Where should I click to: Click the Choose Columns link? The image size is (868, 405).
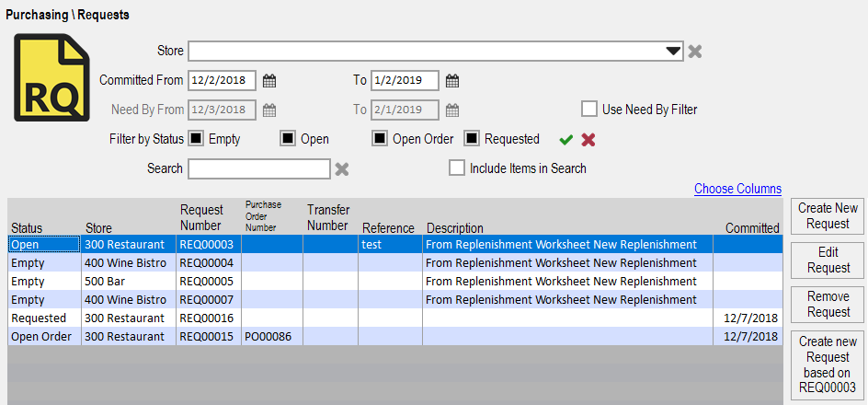[738, 189]
